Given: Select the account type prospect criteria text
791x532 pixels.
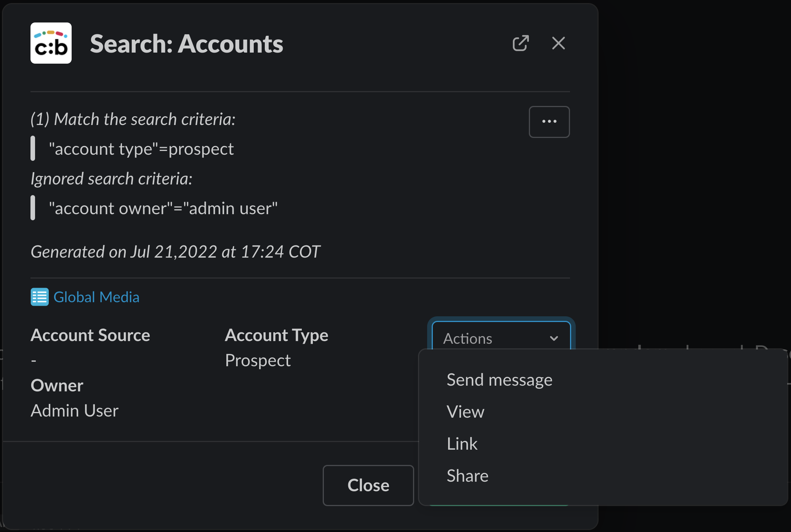Looking at the screenshot, I should [141, 149].
